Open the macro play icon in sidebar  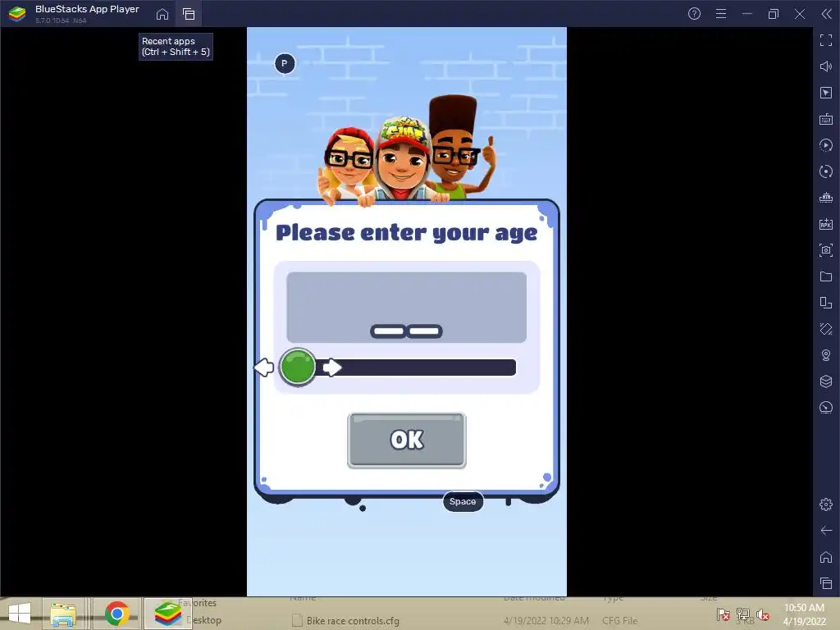[826, 145]
